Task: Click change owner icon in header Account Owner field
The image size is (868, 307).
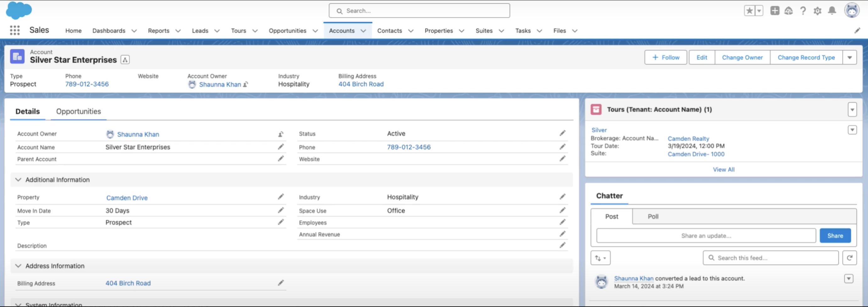Action: tap(246, 84)
